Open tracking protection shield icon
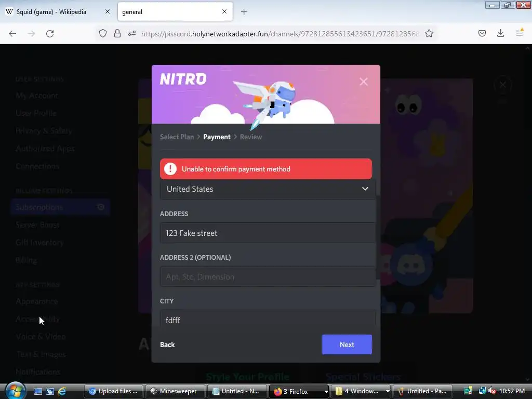This screenshot has width=532, height=399. coord(103,33)
